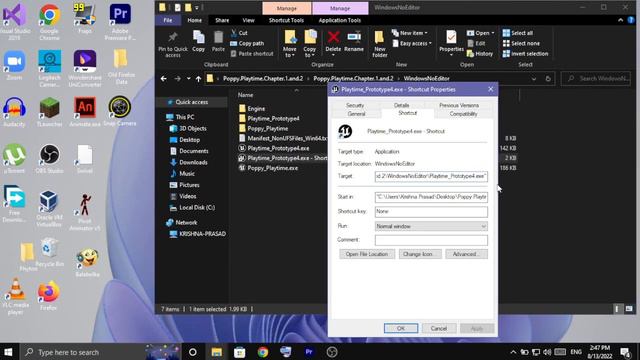The width and height of the screenshot is (640, 360).
Task: Switch to the Compatibility tab
Action: (463, 114)
